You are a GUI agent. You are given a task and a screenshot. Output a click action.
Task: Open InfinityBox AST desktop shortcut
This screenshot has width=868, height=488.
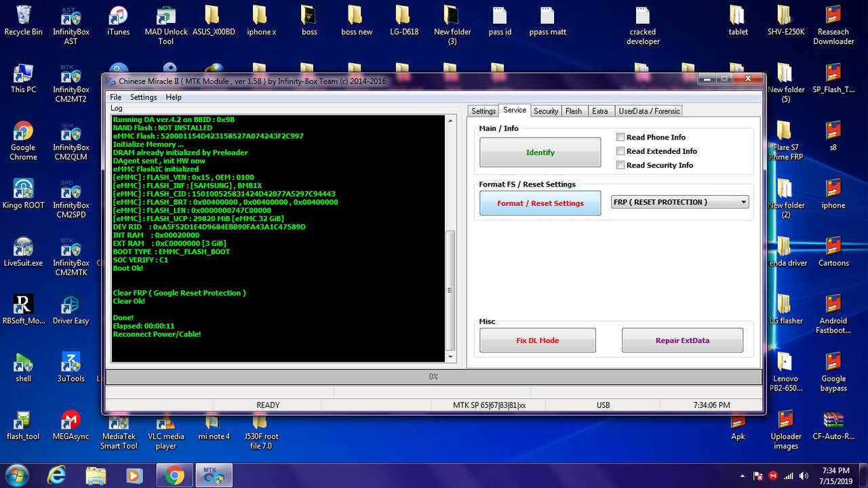click(x=71, y=26)
